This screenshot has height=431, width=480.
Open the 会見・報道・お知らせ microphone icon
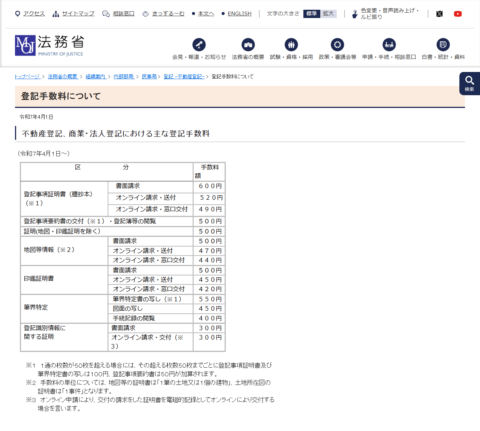tap(199, 45)
